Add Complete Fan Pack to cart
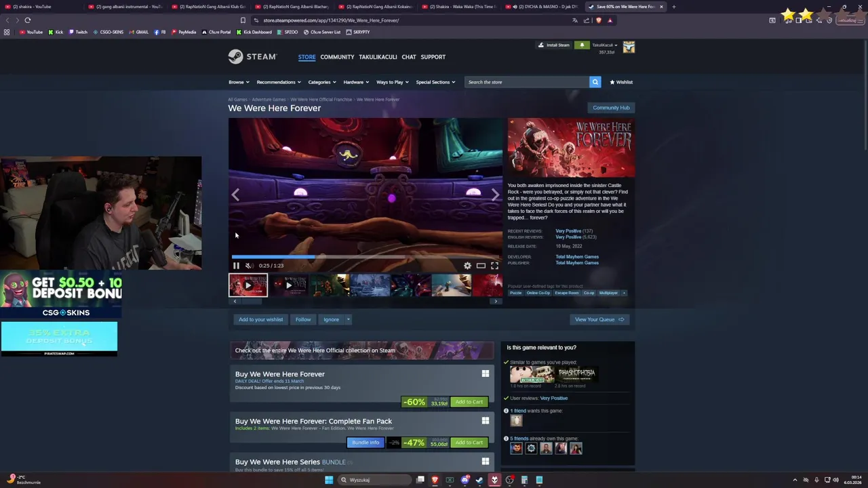The height and width of the screenshot is (488, 868). [x=469, y=443]
